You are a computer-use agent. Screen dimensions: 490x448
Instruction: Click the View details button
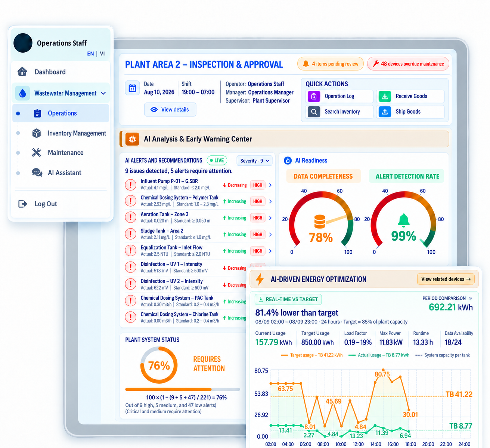point(170,109)
